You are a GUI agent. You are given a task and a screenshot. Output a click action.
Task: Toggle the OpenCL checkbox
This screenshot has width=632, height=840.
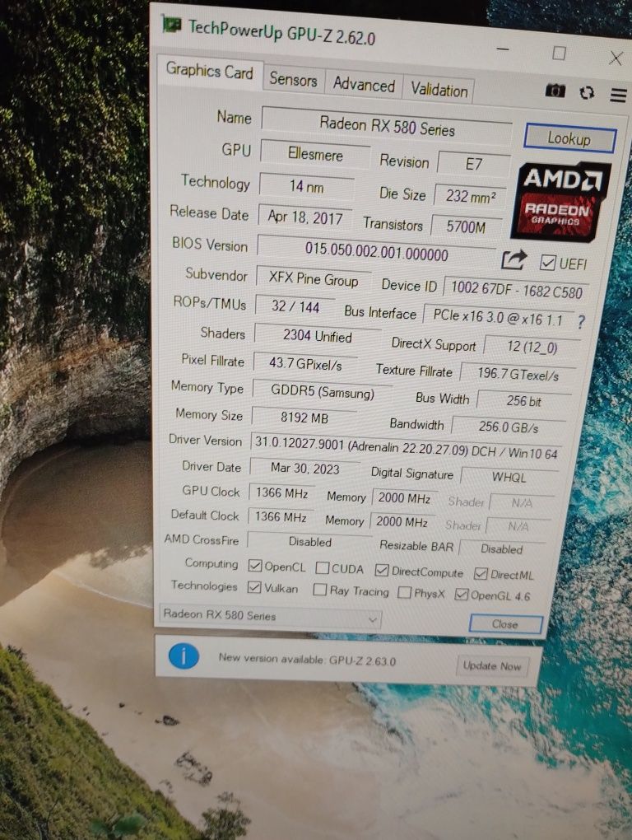coord(255,566)
